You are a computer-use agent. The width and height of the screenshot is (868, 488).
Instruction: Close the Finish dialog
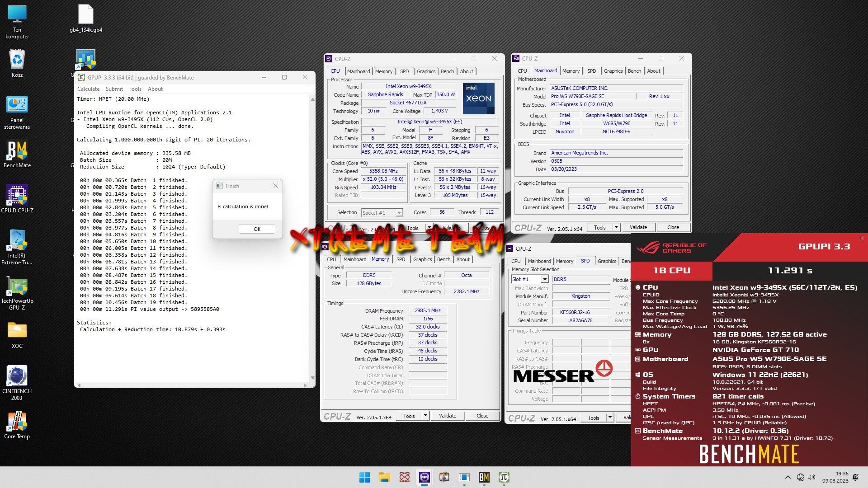click(x=276, y=186)
